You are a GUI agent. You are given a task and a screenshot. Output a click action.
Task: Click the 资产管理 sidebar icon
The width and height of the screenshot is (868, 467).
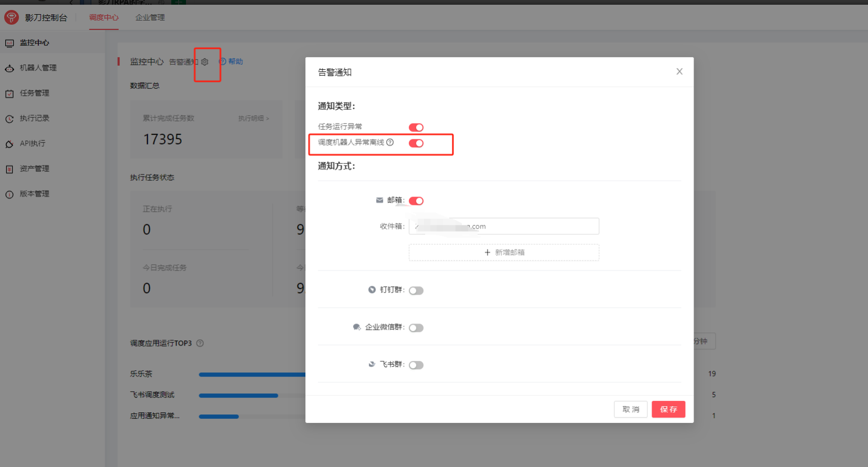pos(9,169)
